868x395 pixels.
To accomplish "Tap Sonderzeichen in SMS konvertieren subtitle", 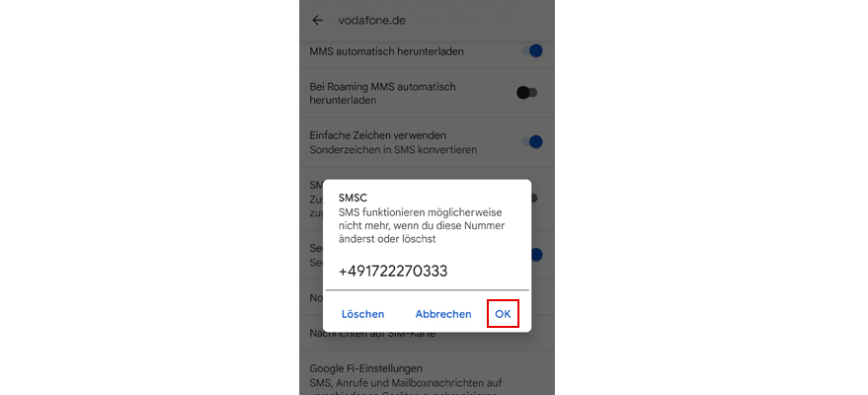I will click(393, 150).
